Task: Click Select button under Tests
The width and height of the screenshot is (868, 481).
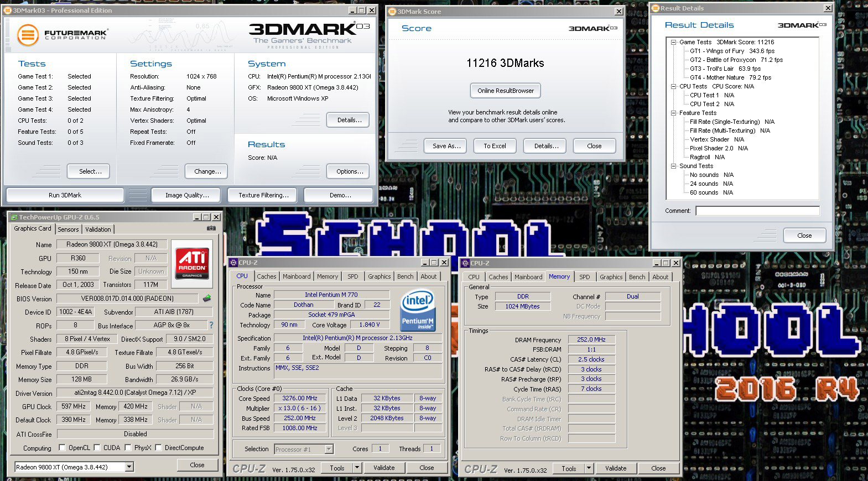Action: click(89, 171)
